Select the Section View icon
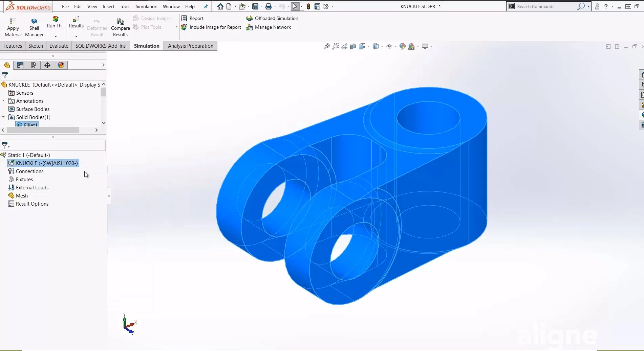Screen dimensions: 644x351 [x=353, y=46]
